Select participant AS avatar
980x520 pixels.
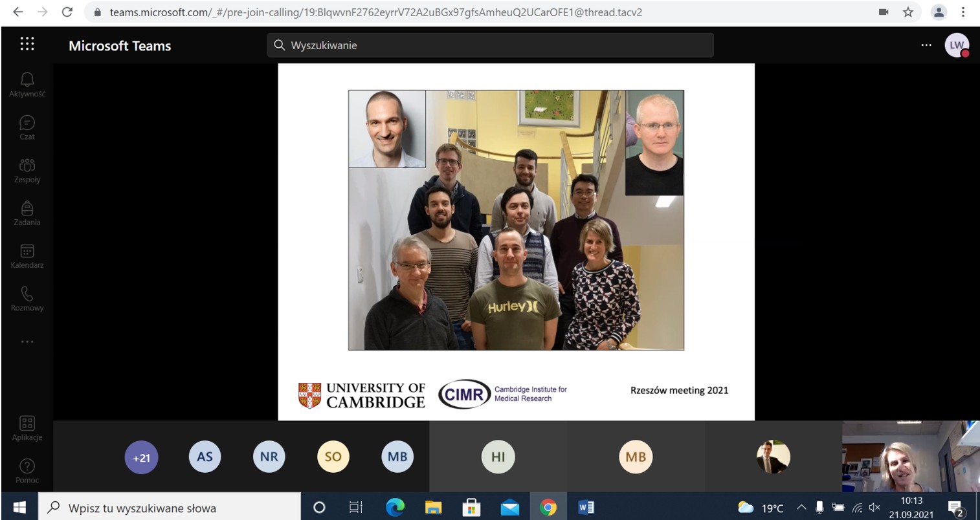(x=205, y=457)
